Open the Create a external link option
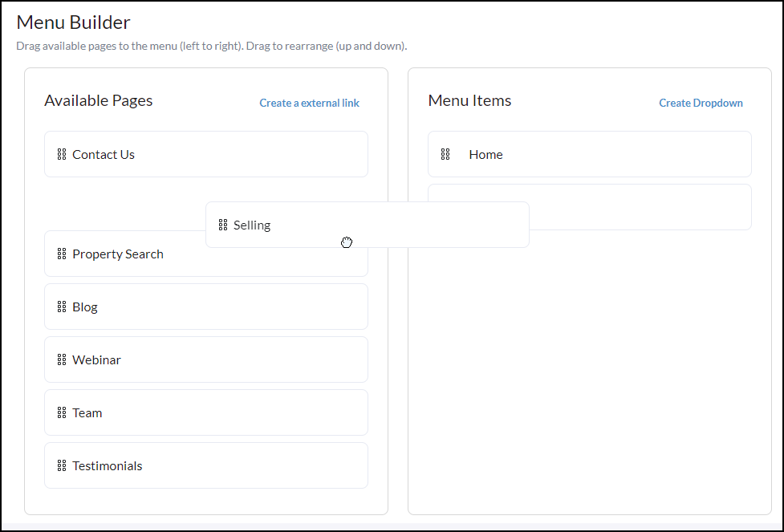Image resolution: width=784 pixels, height=532 pixels. [309, 103]
